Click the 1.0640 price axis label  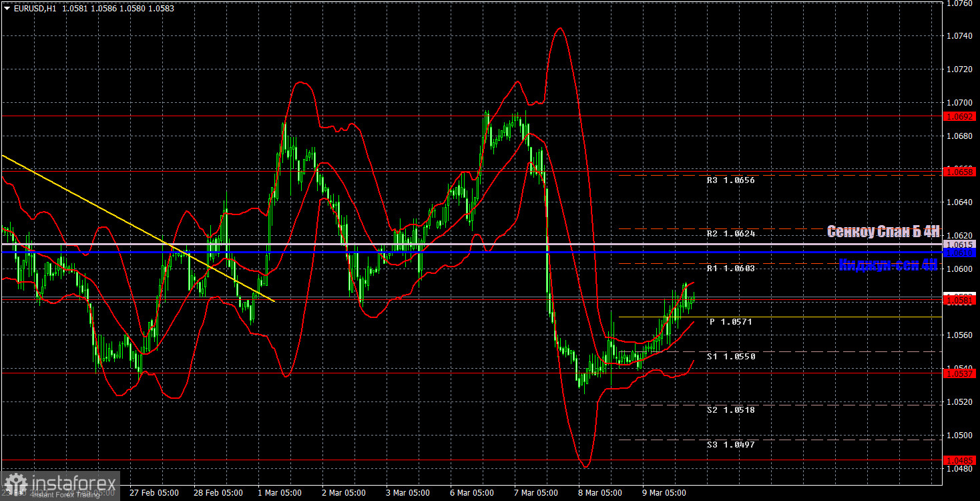click(x=959, y=202)
